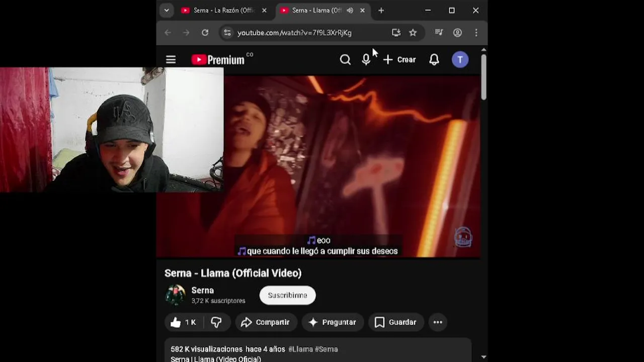The image size is (644, 362).
Task: Open the browser media controls icon
Action: click(439, 33)
